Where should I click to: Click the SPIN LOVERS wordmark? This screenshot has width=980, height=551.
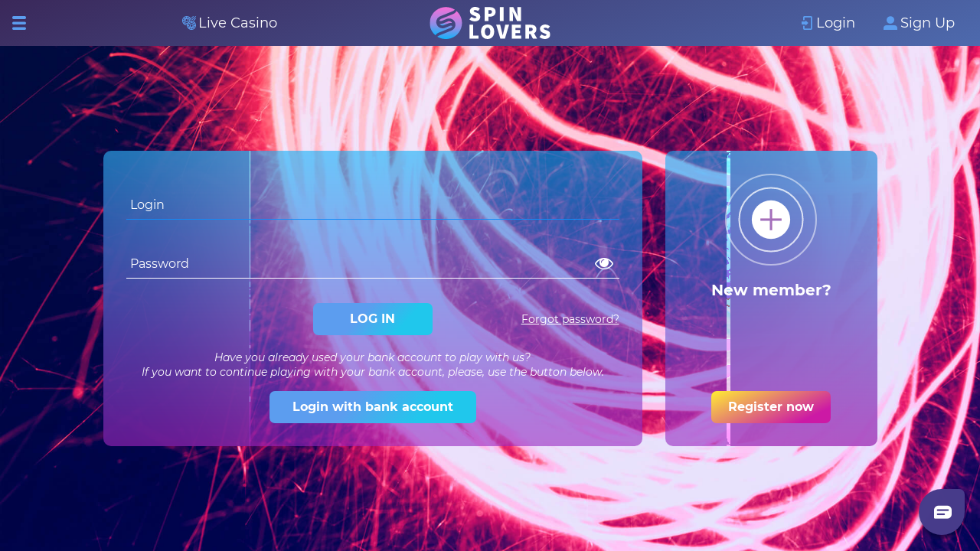509,23
